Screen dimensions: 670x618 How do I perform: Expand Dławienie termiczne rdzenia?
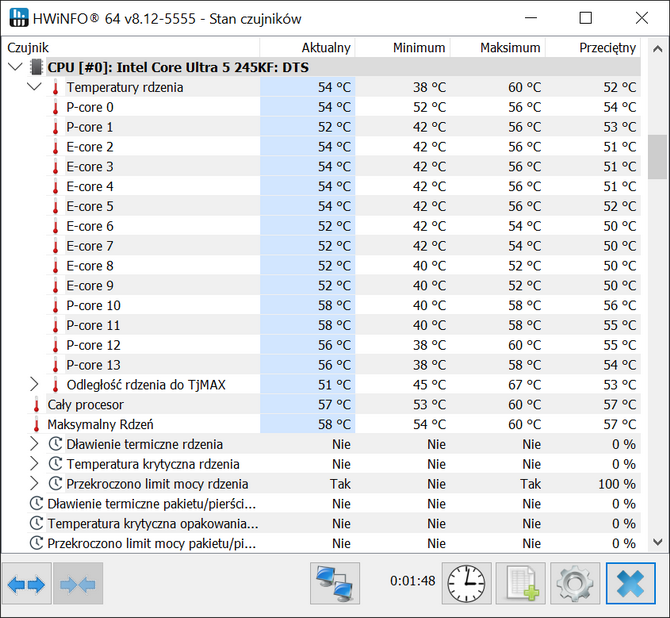[x=34, y=444]
